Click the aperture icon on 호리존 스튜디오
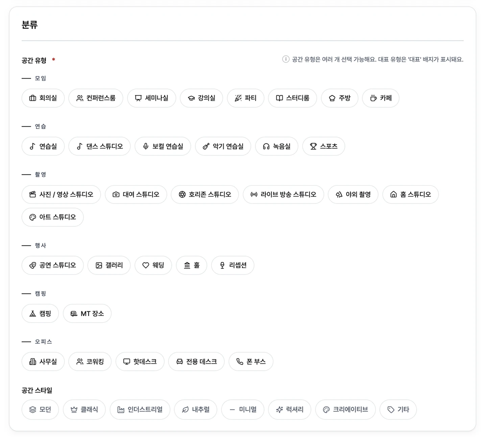Image resolution: width=504 pixels, height=437 pixels. pos(182,195)
